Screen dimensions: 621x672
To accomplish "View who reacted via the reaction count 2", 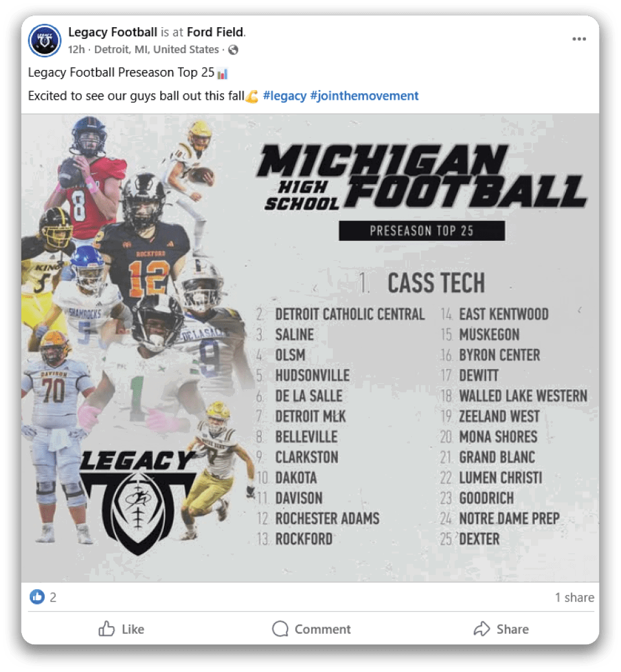I will pos(53,598).
